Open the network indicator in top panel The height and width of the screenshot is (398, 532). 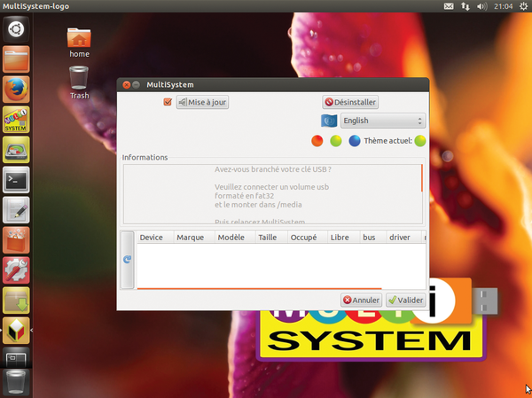click(465, 6)
